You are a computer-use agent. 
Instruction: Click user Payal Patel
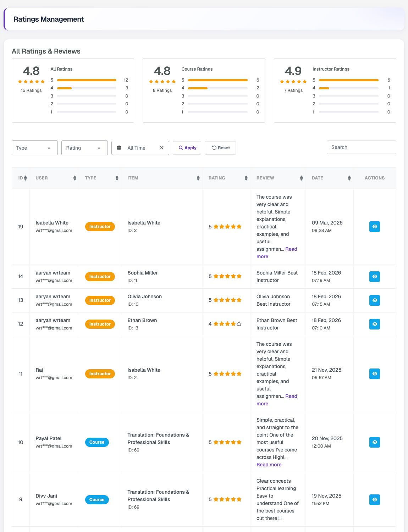point(49,438)
